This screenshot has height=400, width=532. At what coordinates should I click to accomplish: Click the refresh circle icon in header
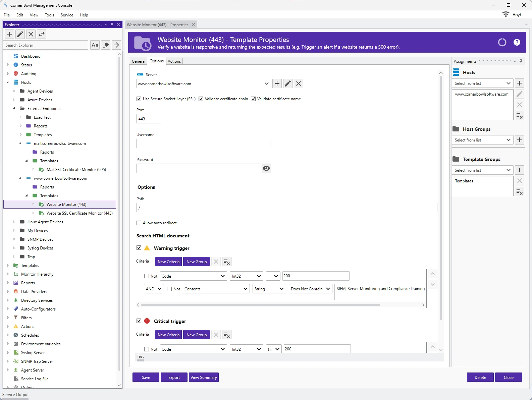coord(502,42)
